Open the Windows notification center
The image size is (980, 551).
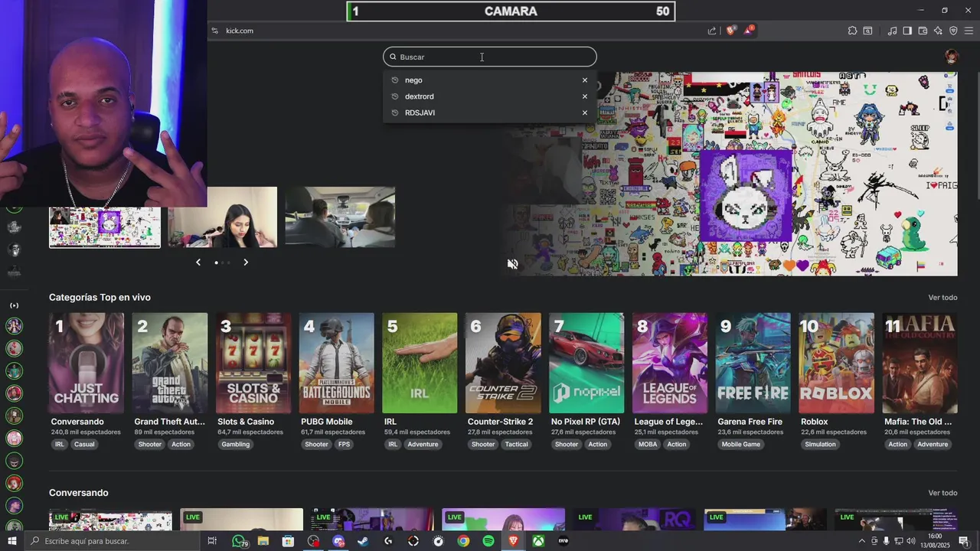[964, 541]
